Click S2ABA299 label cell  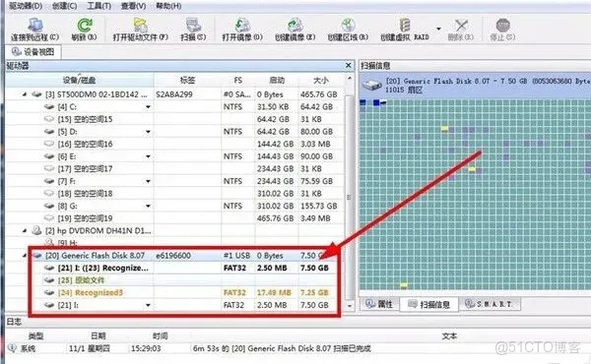tap(173, 94)
